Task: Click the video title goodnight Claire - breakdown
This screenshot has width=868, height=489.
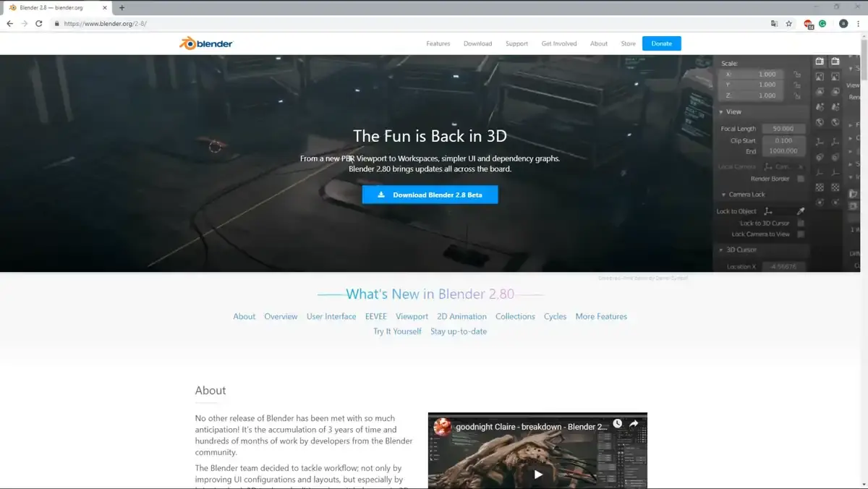Action: [532, 427]
